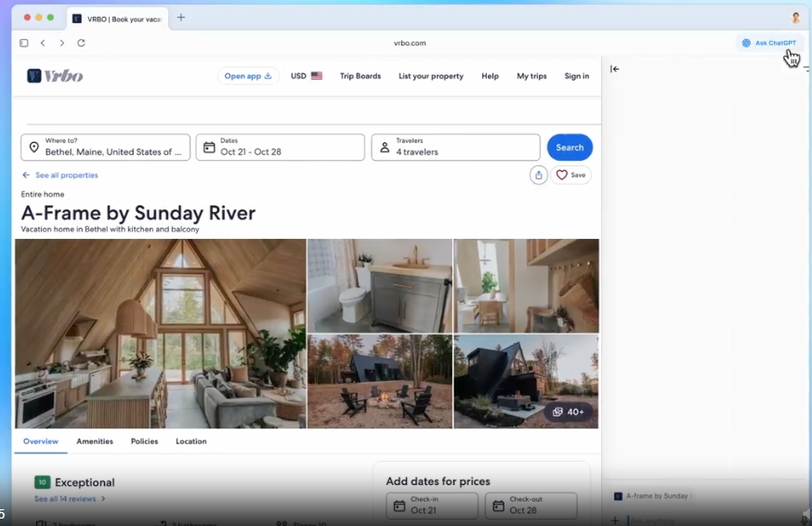
Task: Open the Dates picker field
Action: click(280, 147)
